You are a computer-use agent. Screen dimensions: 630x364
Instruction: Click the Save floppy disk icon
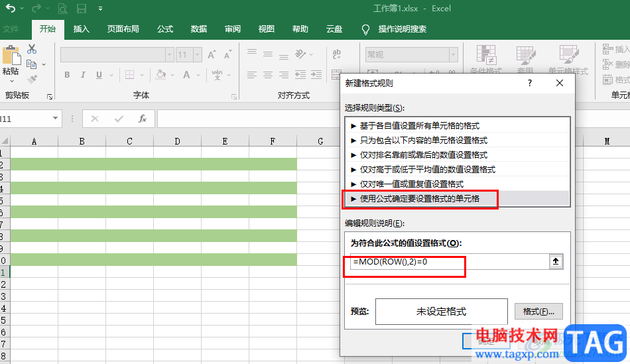tap(82, 9)
